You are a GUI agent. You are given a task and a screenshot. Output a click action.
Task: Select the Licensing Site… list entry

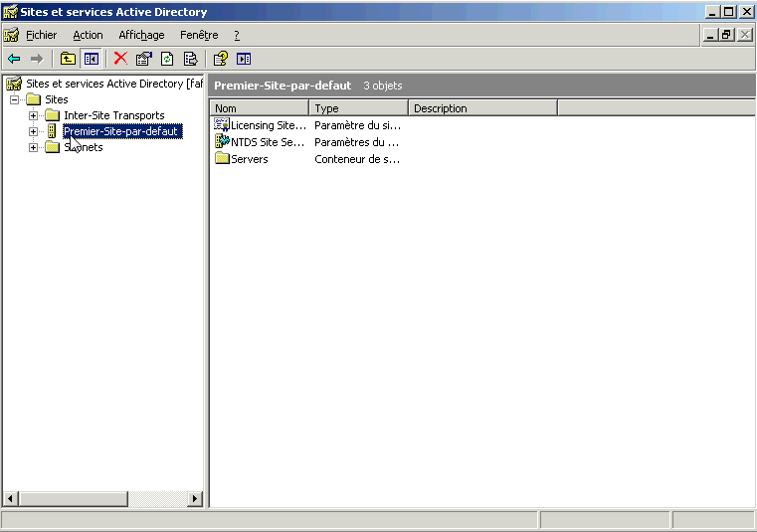pyautogui.click(x=269, y=125)
